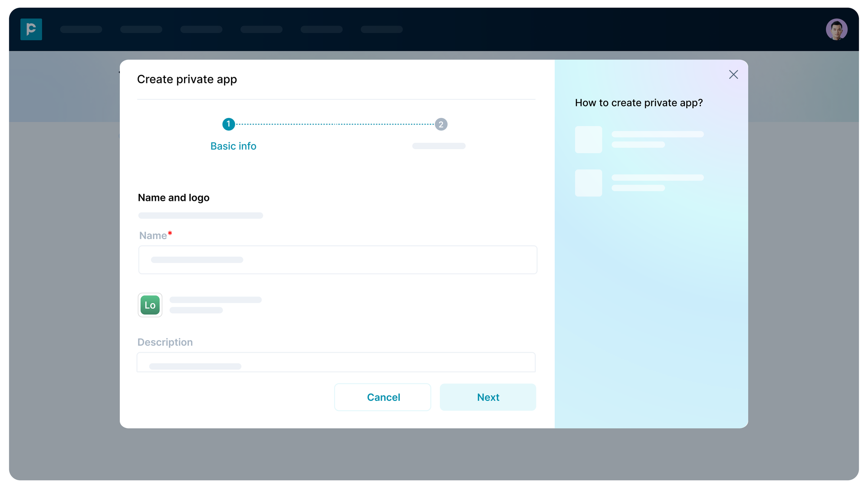Select the second help item icon in sidebar
This screenshot has width=868, height=488.
pyautogui.click(x=588, y=183)
